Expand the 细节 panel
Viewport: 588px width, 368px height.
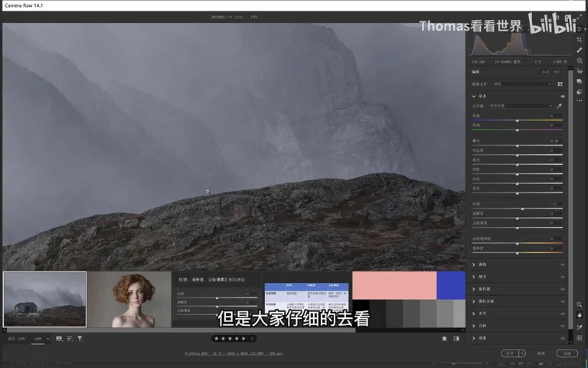pos(474,277)
